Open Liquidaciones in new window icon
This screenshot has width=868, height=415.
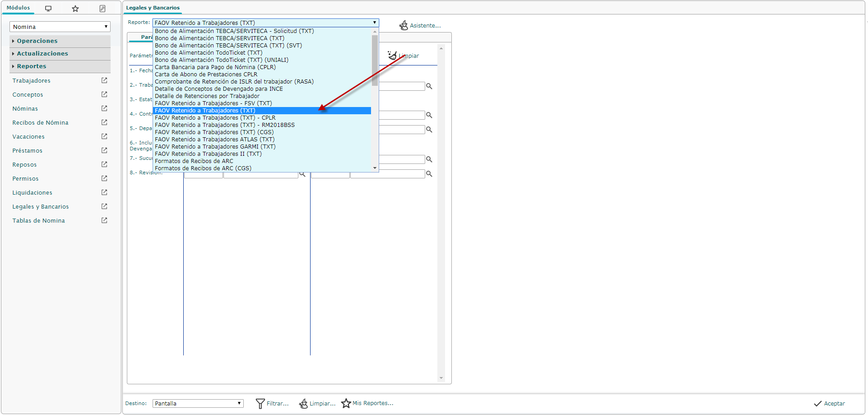[x=104, y=192]
